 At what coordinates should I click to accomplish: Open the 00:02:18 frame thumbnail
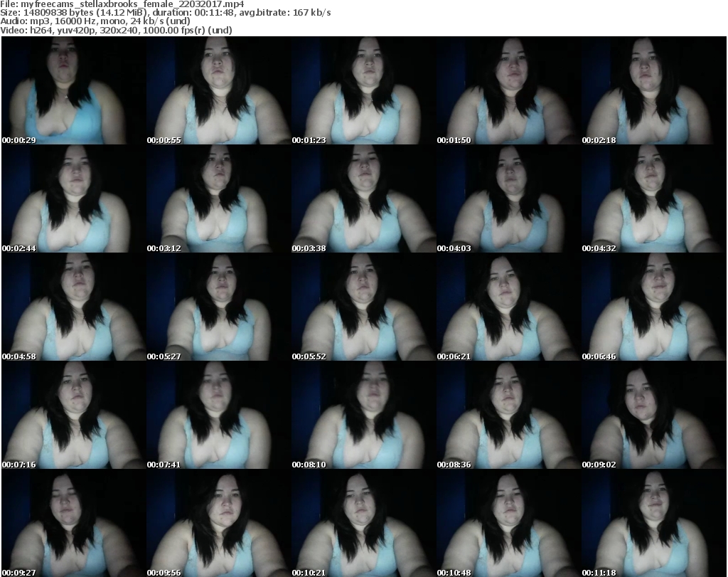coord(654,90)
